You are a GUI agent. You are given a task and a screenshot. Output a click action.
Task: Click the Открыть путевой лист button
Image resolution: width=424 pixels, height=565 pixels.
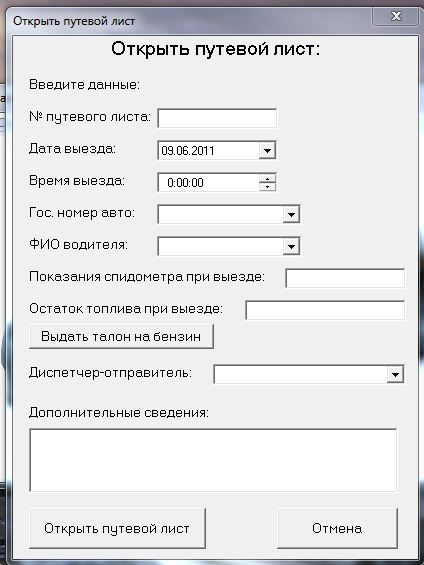[117, 528]
